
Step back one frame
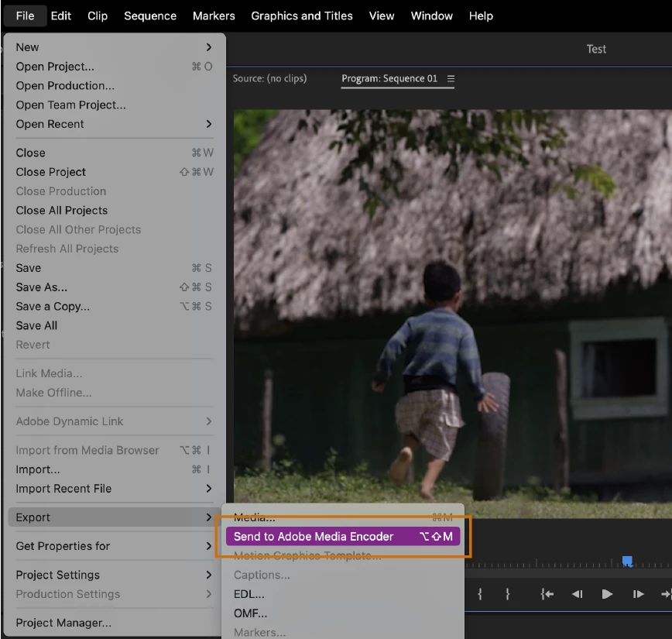point(578,594)
